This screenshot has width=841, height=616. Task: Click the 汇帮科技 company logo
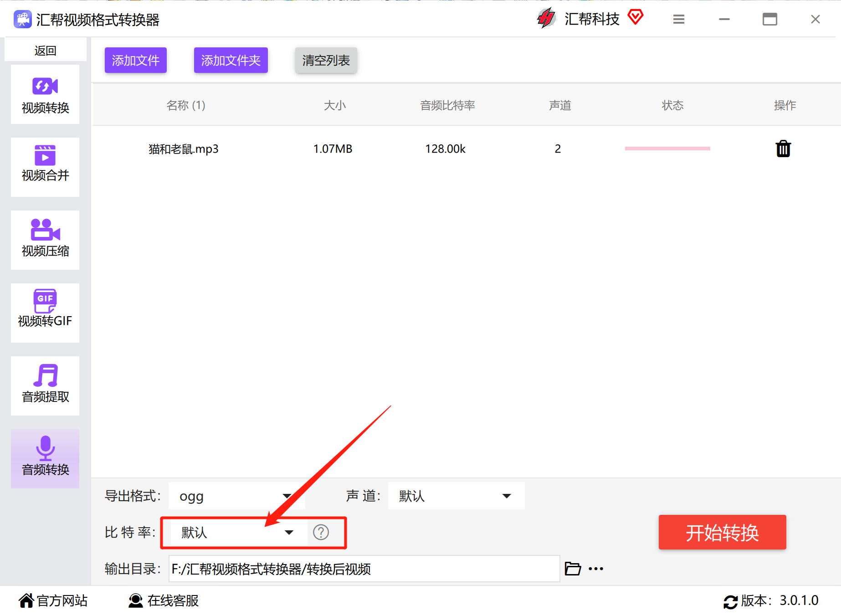pos(546,18)
